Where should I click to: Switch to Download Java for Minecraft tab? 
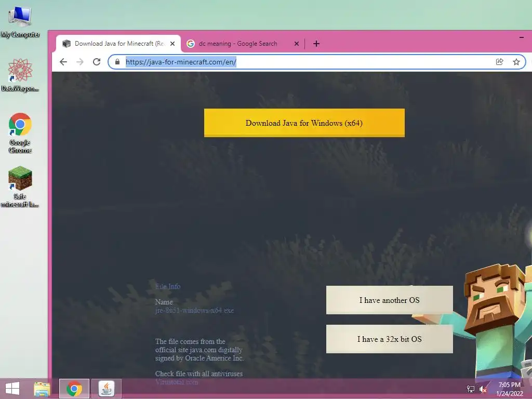(x=118, y=44)
